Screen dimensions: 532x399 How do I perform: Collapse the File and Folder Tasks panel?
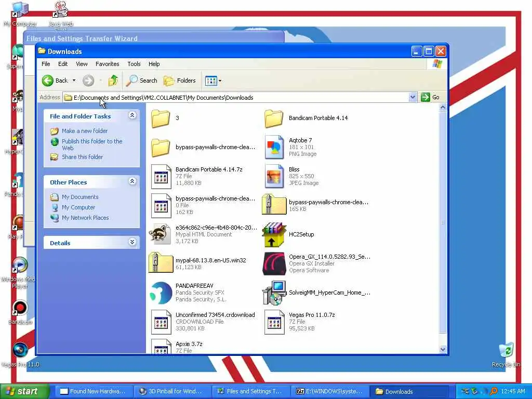click(132, 115)
